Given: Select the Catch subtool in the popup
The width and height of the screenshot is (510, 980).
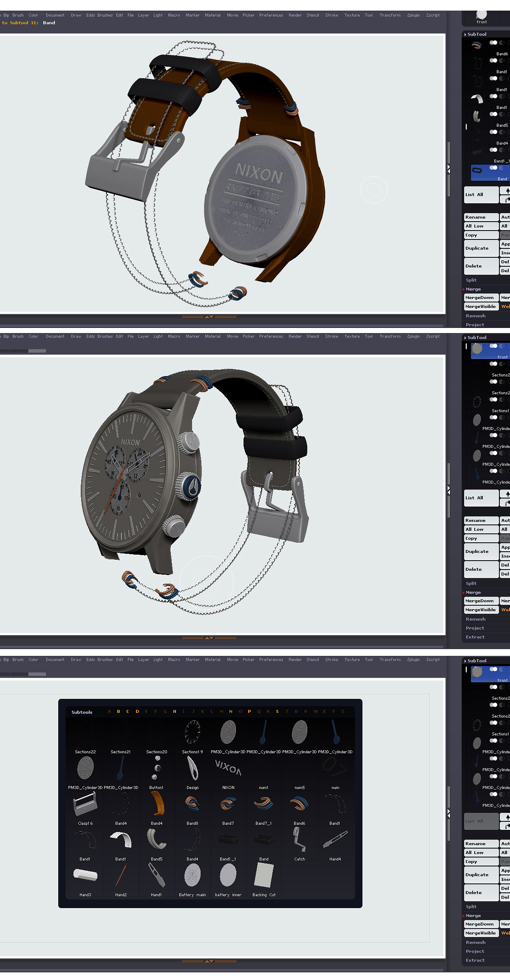Looking at the screenshot, I should (300, 843).
